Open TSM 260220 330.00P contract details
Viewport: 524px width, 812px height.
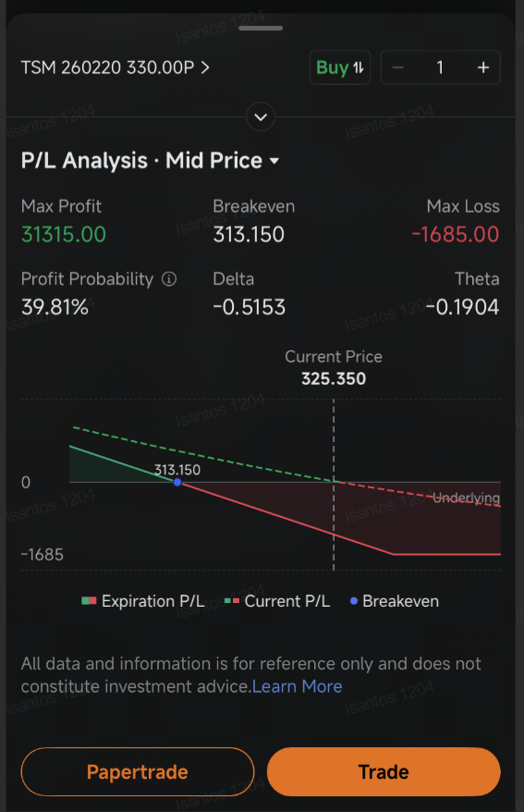[x=116, y=68]
